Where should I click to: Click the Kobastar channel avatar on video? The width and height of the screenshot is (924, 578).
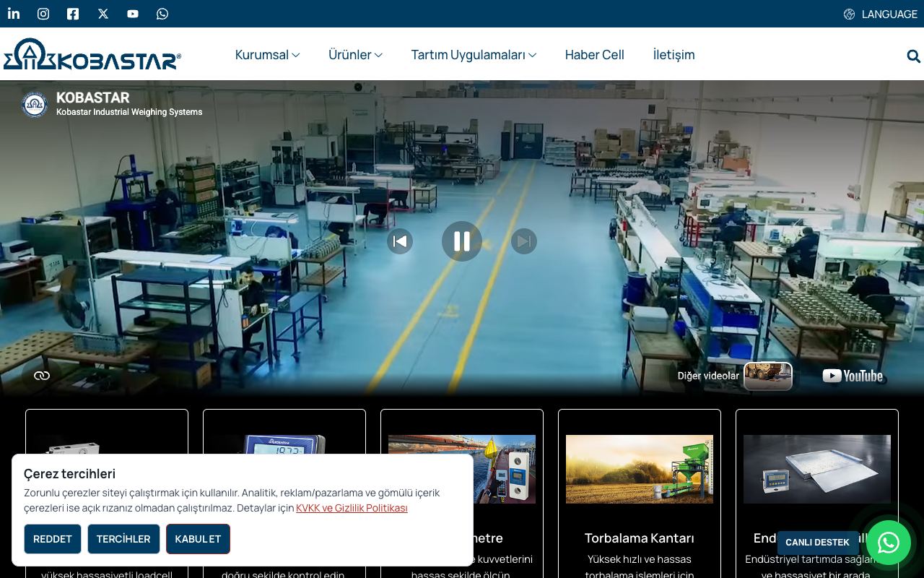pos(34,104)
